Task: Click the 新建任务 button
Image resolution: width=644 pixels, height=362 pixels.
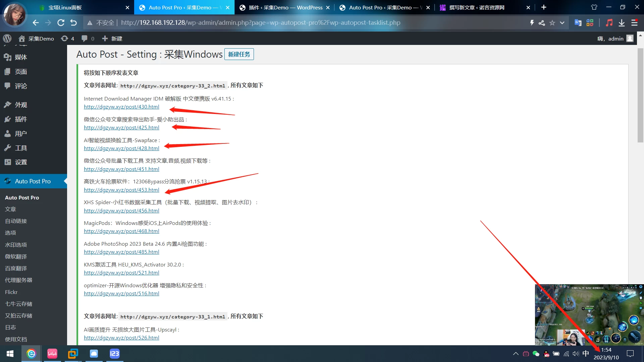Action: pyautogui.click(x=239, y=54)
